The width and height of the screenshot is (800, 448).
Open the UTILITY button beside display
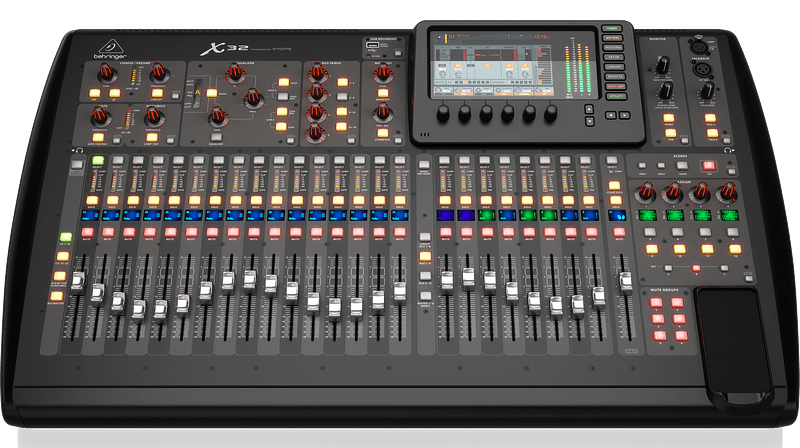coord(615,96)
